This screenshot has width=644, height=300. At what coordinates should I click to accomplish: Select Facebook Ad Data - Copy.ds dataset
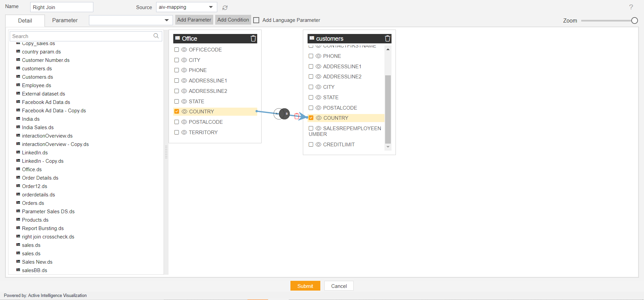[54, 110]
